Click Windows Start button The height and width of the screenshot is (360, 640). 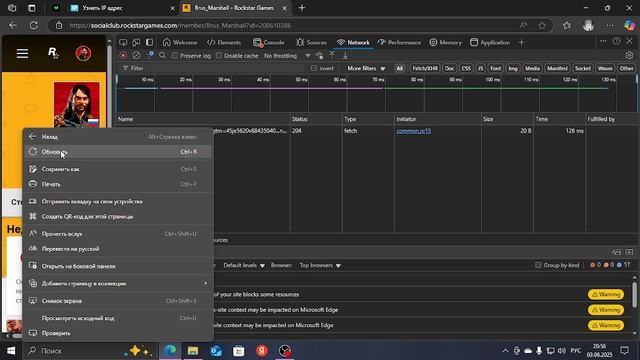[11, 351]
